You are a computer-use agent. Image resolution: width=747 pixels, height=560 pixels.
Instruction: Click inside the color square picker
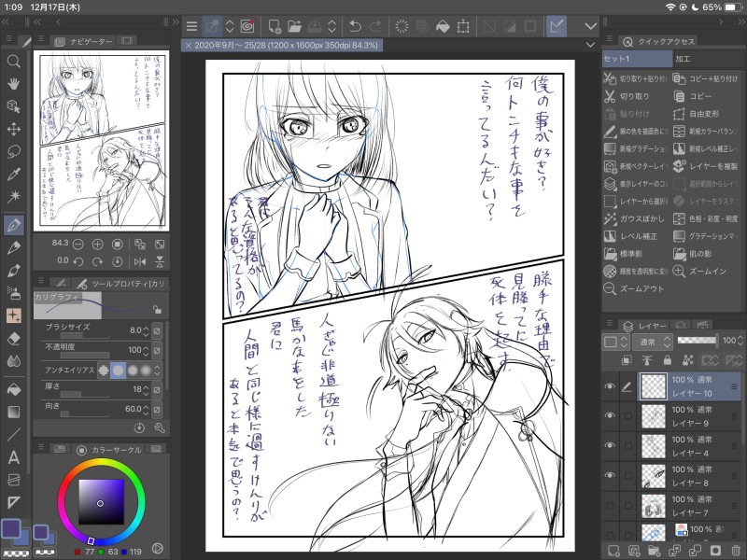tap(101, 501)
